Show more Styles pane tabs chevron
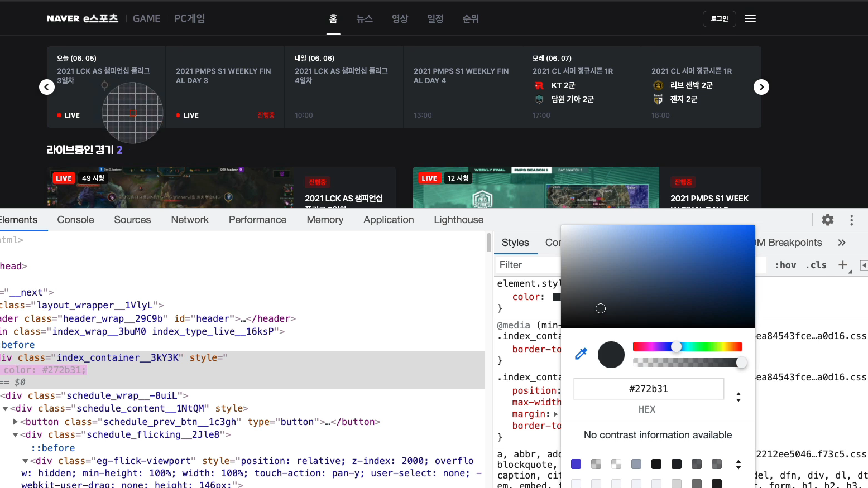 (842, 243)
